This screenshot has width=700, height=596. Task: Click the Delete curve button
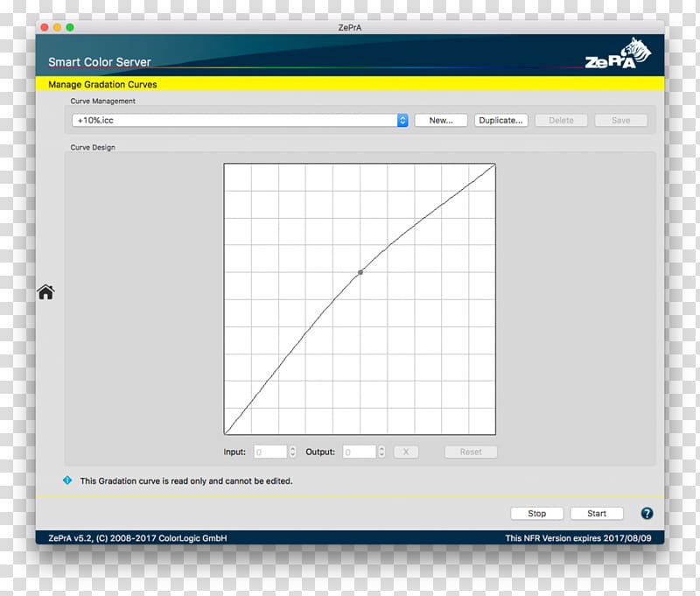(x=561, y=121)
